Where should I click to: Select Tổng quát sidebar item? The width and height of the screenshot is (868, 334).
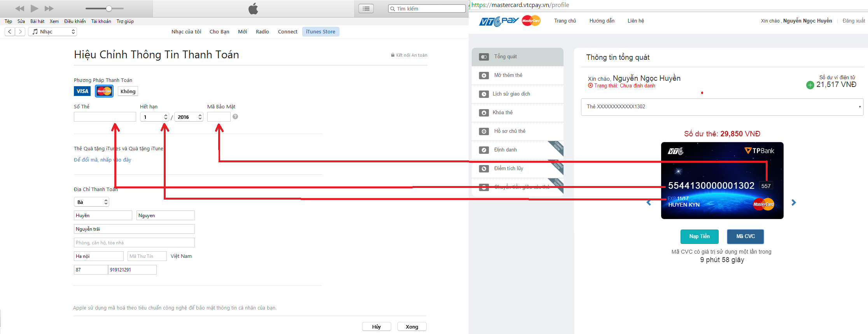point(518,57)
